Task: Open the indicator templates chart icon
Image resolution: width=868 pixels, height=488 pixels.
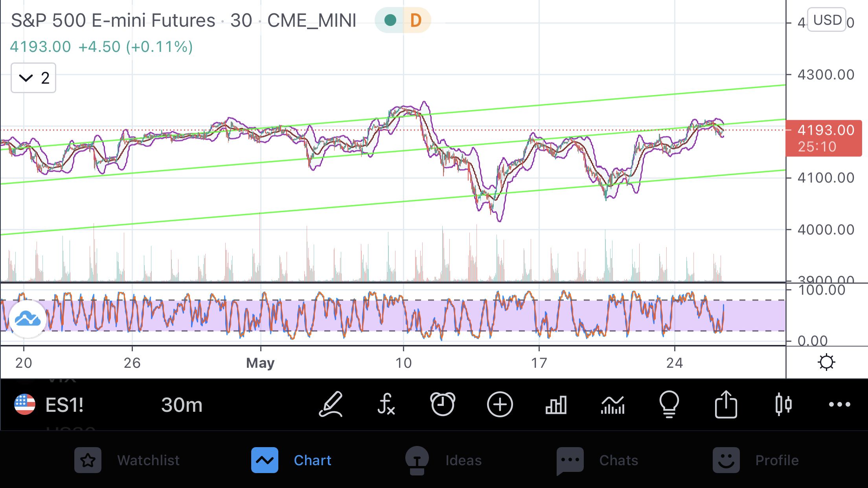Action: 613,405
